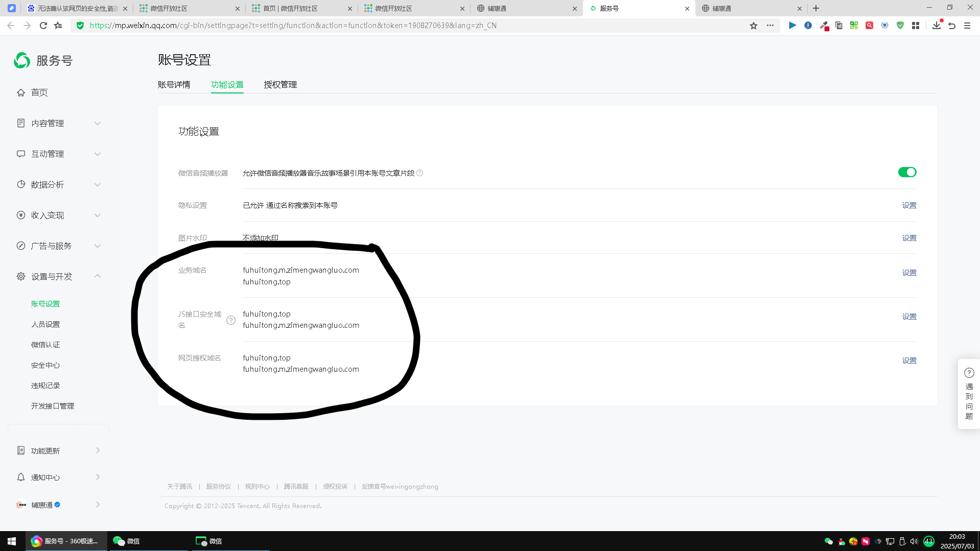Screen dimensions: 980x551
Task: Switch to first 微信开放社区 browser tab
Action: 189,9
